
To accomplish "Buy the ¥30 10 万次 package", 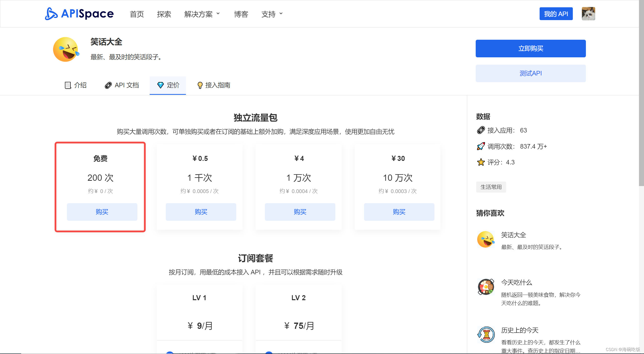I will 399,212.
